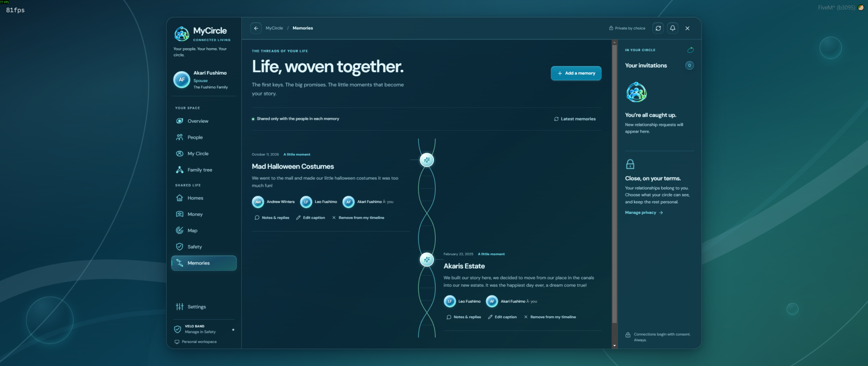
Task: Click the scrollbar down arrow
Action: (615, 346)
